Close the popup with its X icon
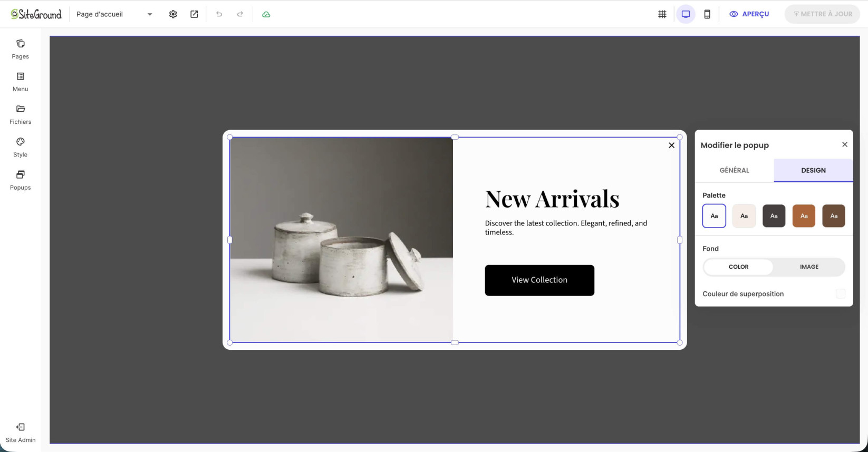 point(671,145)
